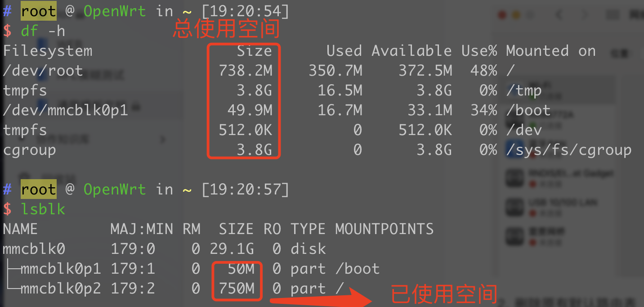644x307 pixels.
Task: Select the 'MAJ:MIN' lsblk header
Action: coord(142,229)
